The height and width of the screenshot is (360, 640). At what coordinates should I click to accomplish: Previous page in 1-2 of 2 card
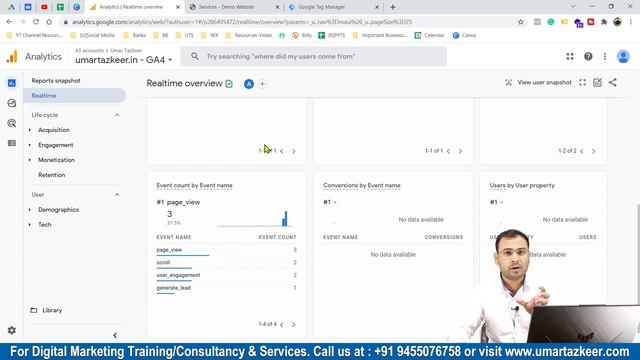(582, 151)
